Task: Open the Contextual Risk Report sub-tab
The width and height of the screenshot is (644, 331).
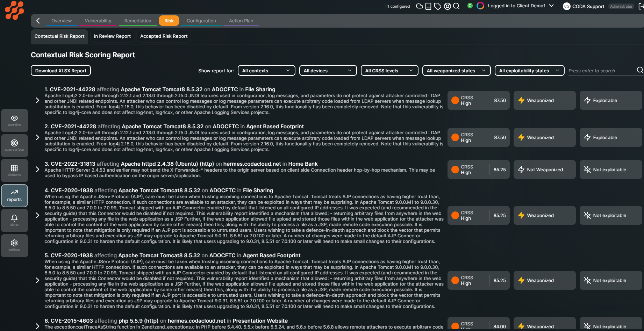Action: pyautogui.click(x=59, y=36)
